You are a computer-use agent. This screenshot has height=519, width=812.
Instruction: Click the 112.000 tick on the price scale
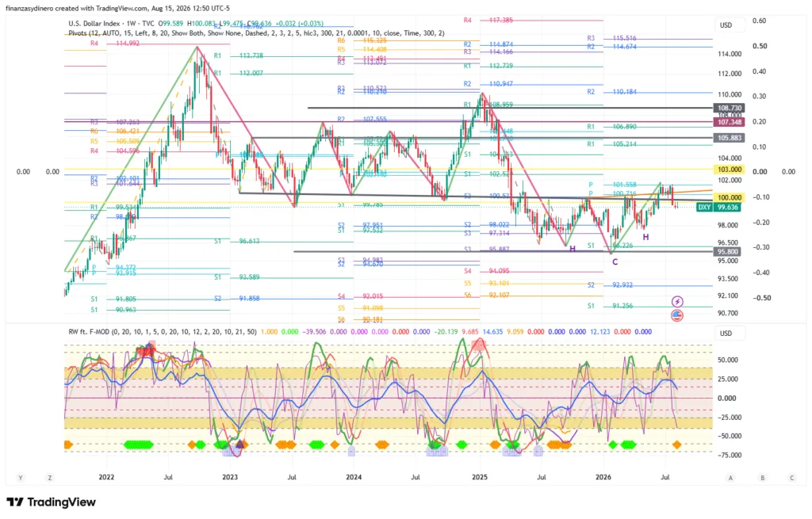click(x=730, y=74)
